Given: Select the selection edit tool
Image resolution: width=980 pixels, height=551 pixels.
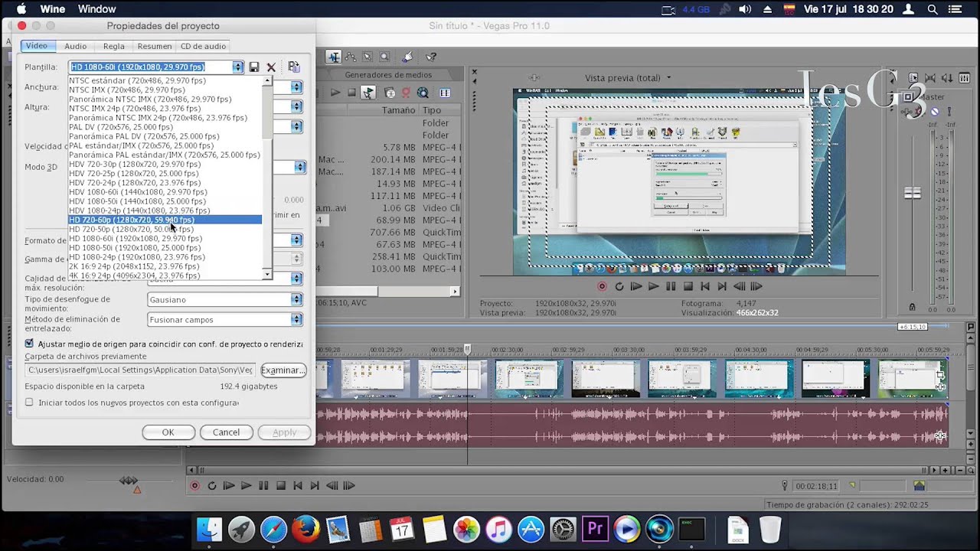Looking at the screenshot, I should point(367,57).
